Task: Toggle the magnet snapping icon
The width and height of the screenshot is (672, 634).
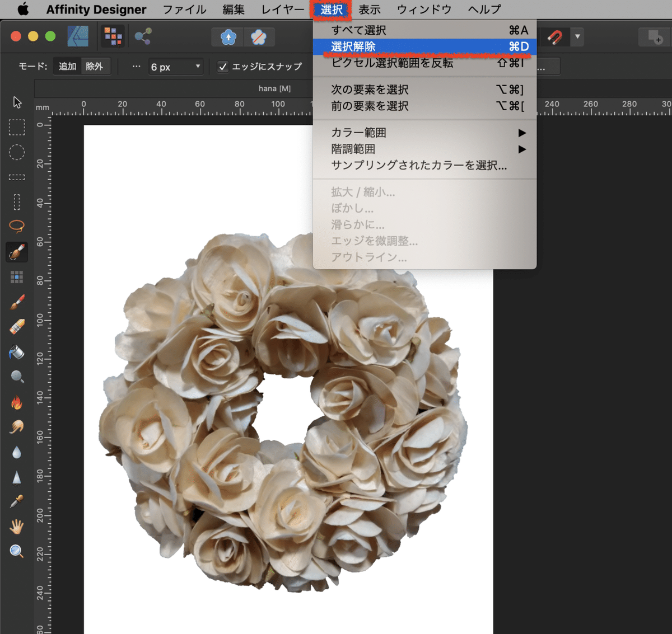Action: tap(554, 37)
